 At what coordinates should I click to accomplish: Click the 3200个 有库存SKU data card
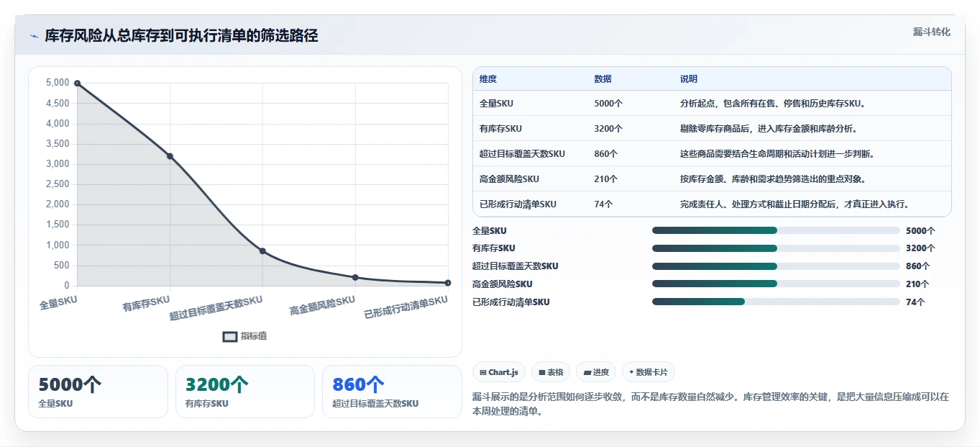click(245, 392)
